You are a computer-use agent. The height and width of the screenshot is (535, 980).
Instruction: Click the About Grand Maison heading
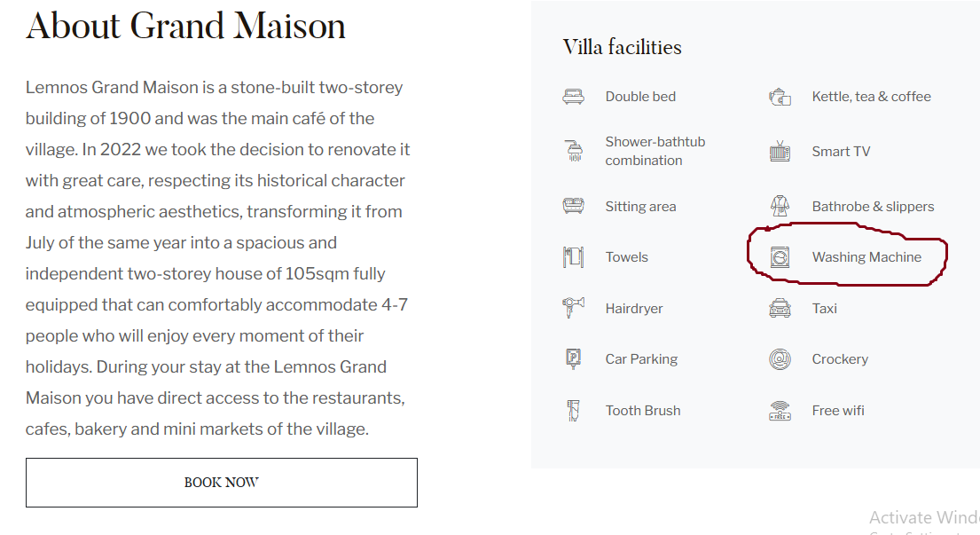pos(185,25)
